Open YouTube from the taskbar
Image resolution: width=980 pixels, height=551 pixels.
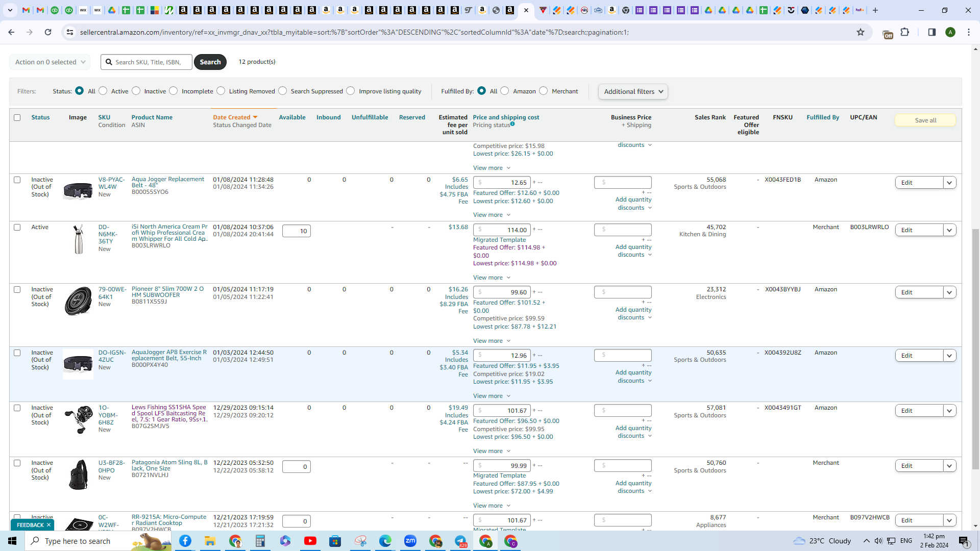pyautogui.click(x=310, y=541)
